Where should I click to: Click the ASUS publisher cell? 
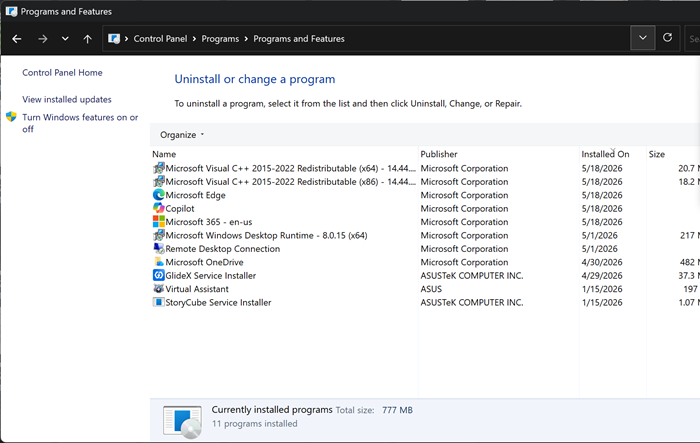pos(431,289)
